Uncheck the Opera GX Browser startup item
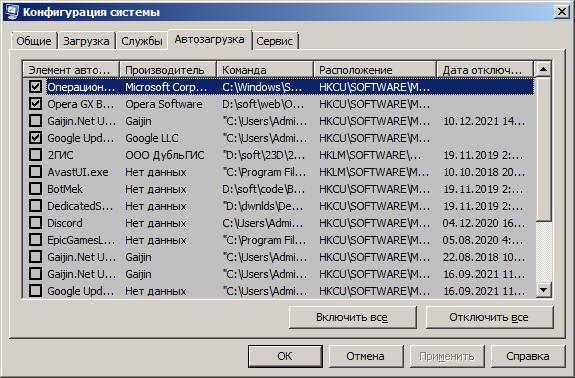Viewport: 575px width, 378px height. tap(35, 104)
